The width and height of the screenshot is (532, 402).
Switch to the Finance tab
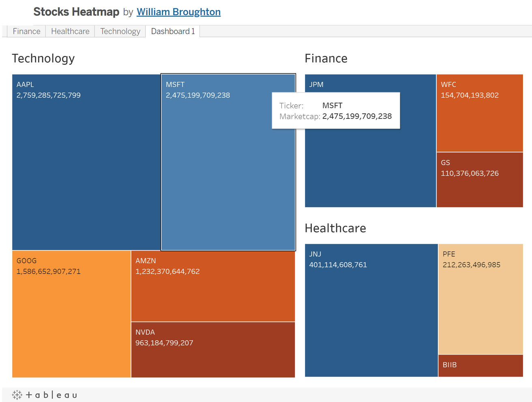point(26,31)
